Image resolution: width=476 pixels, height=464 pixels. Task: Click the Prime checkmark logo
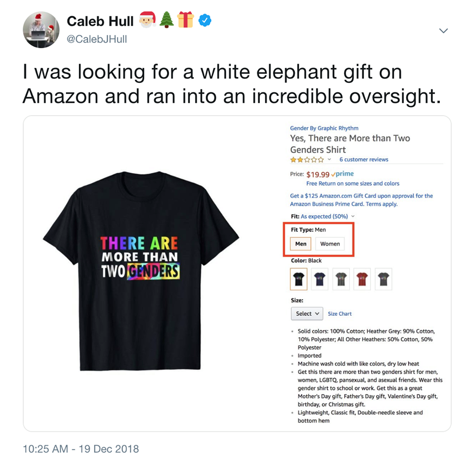click(x=343, y=174)
